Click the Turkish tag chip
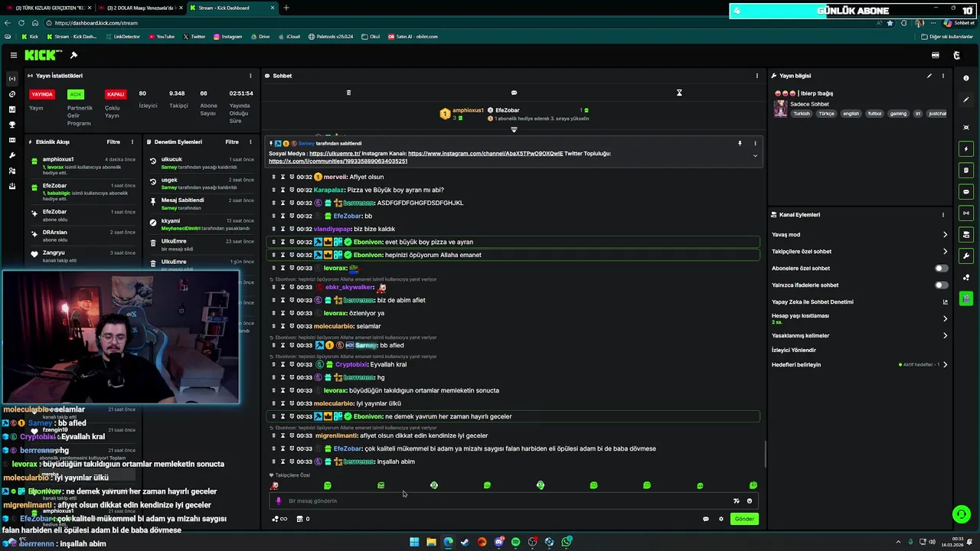 (802, 113)
